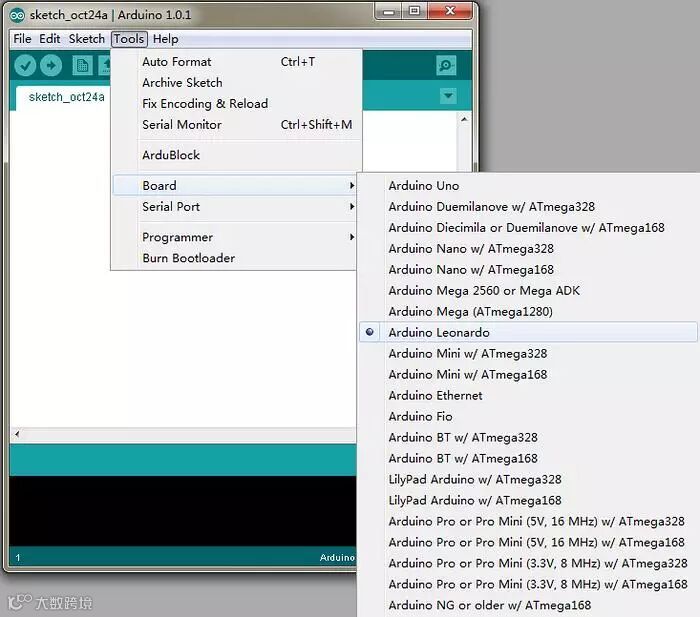The width and height of the screenshot is (700, 617).
Task: Select Arduino Nano w/ ATmega328
Action: [528, 248]
